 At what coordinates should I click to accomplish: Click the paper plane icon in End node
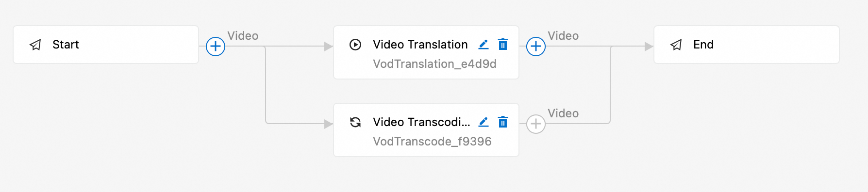(x=676, y=45)
